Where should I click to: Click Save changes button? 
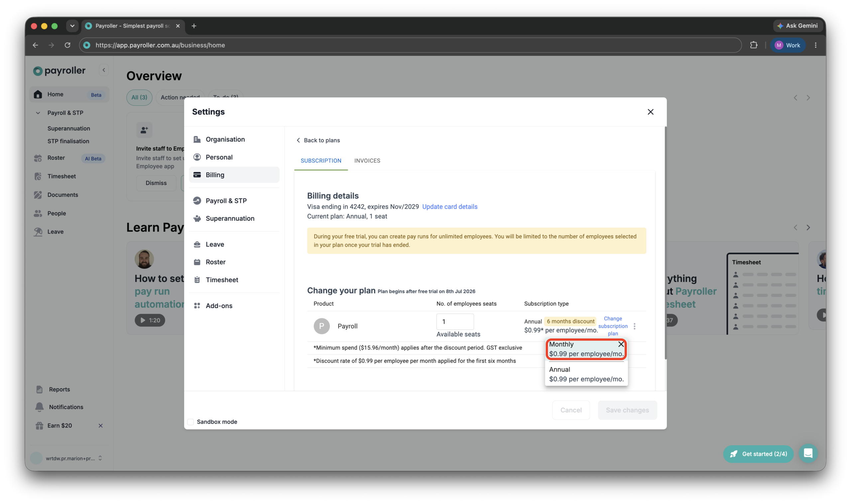(x=627, y=410)
